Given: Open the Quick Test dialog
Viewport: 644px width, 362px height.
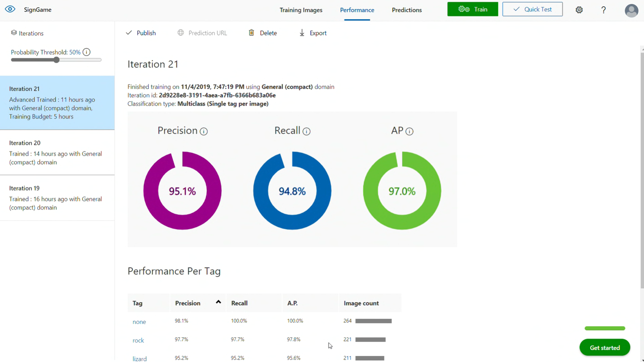Looking at the screenshot, I should click(532, 9).
